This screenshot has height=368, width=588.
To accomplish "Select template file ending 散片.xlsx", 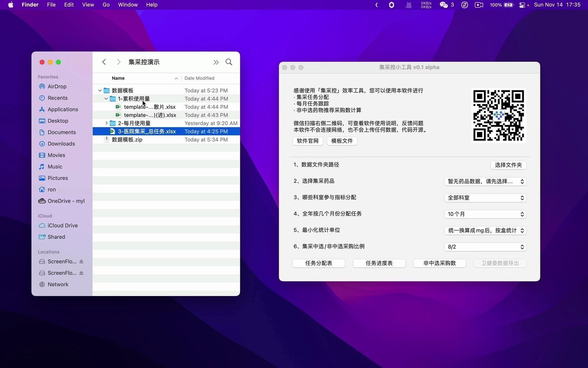I will (166, 107).
